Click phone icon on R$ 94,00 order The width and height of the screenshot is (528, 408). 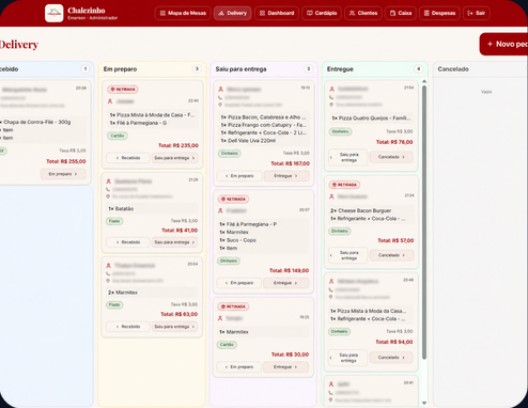(x=331, y=290)
